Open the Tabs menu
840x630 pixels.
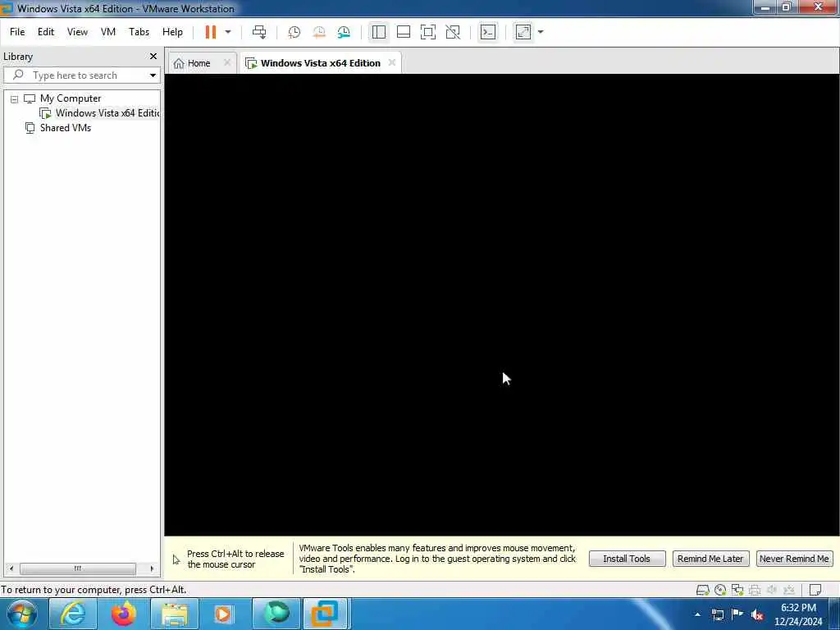[x=139, y=32]
